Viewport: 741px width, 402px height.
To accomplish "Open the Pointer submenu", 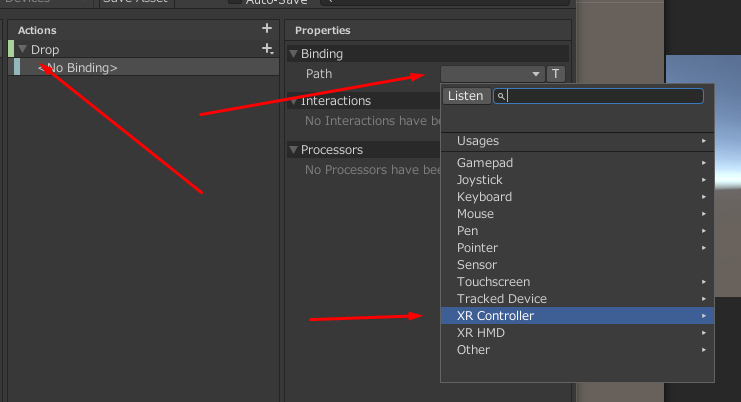I will [x=577, y=248].
